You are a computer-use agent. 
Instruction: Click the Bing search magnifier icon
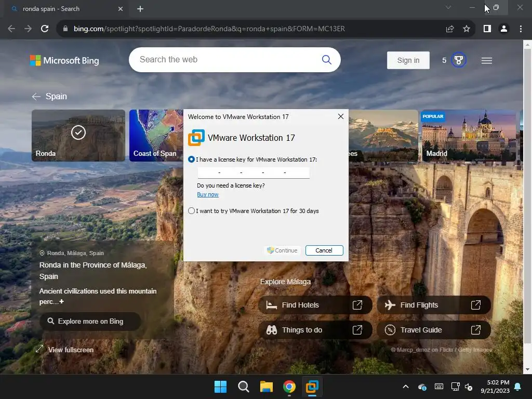tap(326, 60)
